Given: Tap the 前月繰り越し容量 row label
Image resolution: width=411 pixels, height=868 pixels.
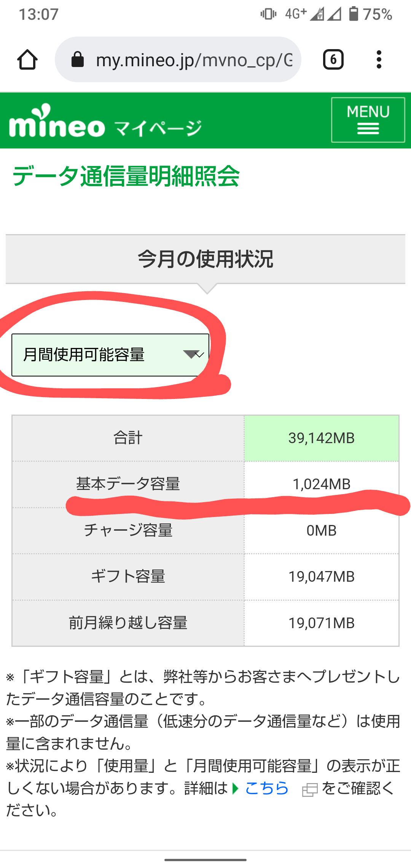Looking at the screenshot, I should click(128, 623).
